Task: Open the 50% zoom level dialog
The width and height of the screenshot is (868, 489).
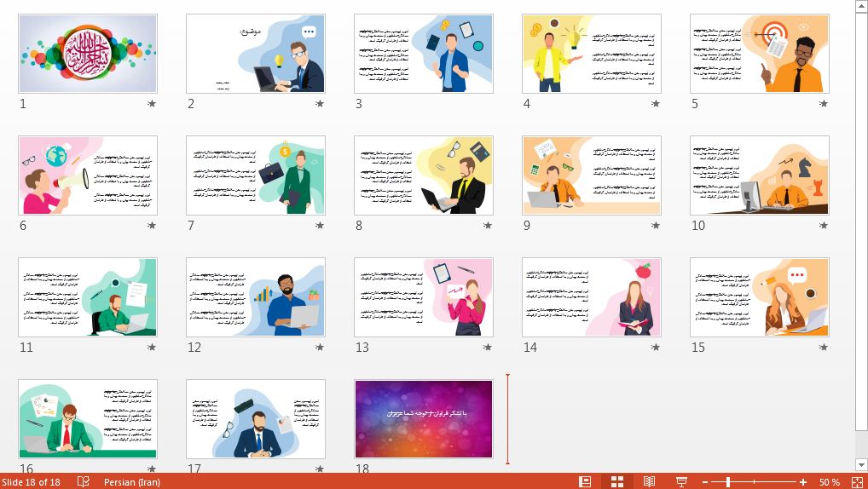Action: (830, 482)
